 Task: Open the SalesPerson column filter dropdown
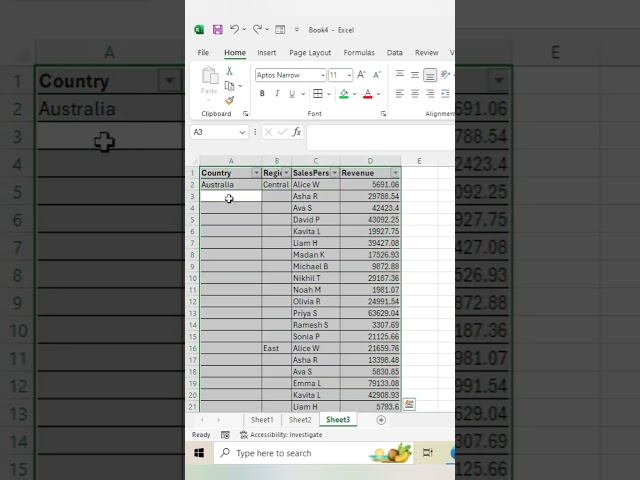click(x=335, y=173)
